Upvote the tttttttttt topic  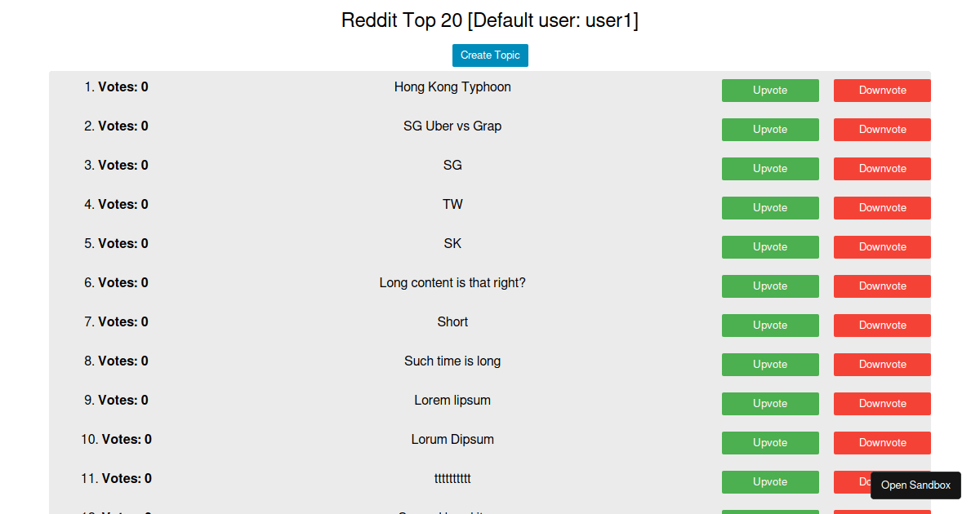[x=770, y=482]
